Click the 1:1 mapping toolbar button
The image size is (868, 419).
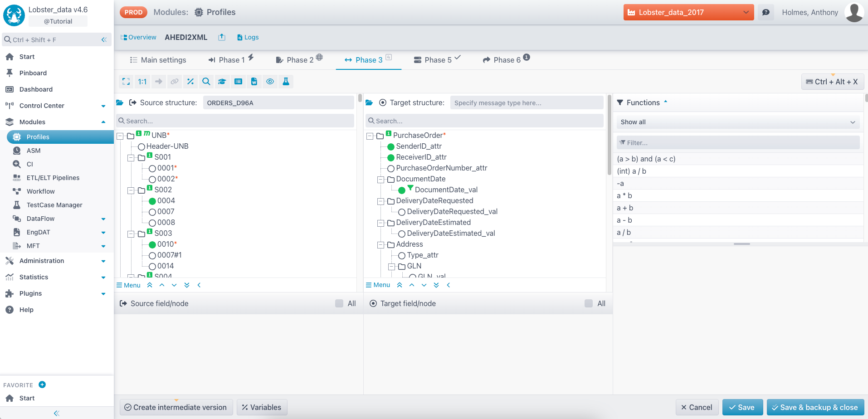tap(142, 82)
